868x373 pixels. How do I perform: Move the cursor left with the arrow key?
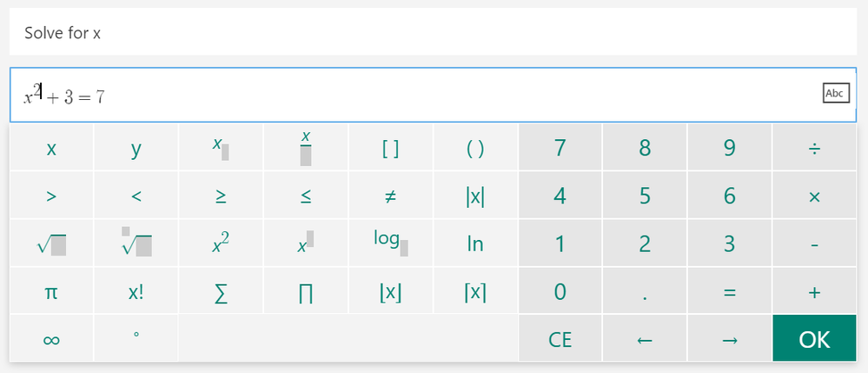point(645,338)
